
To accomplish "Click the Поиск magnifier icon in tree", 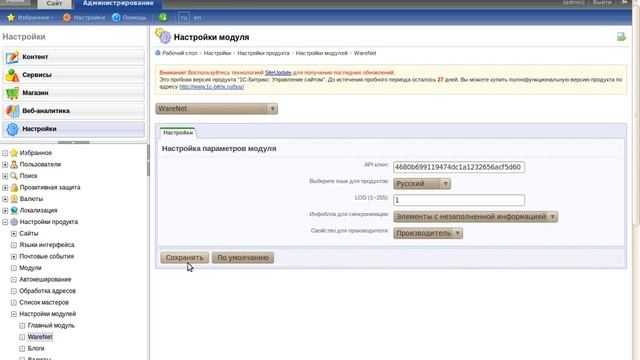I will coord(14,176).
